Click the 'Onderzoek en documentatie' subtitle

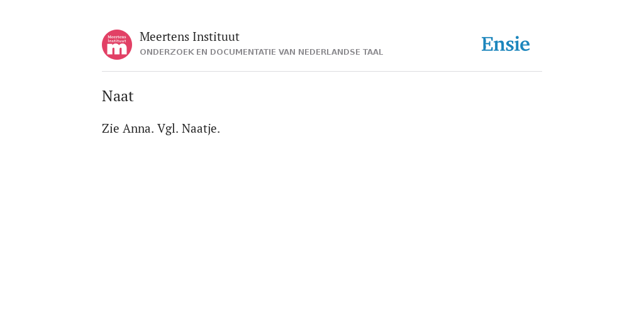click(261, 52)
